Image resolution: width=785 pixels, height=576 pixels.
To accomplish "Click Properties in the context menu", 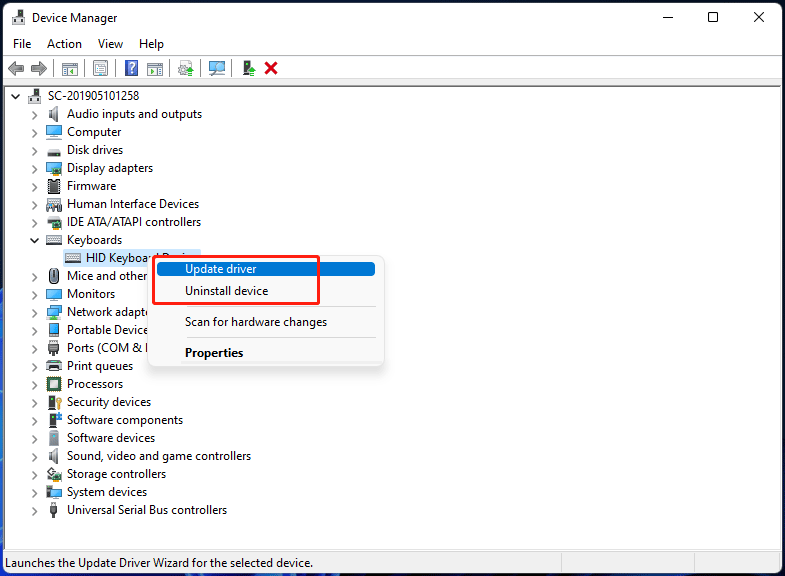I will (214, 353).
